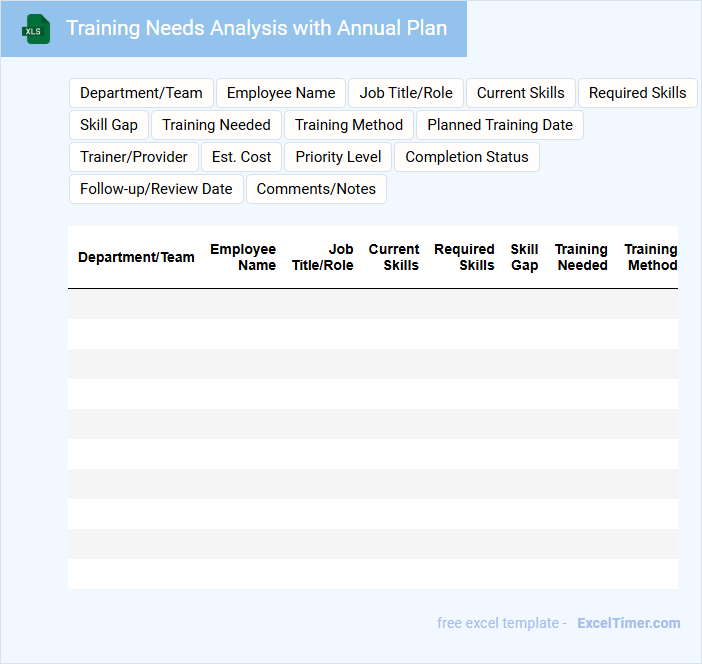702x664 pixels.
Task: Choose the Priority Level tag
Action: coord(338,157)
